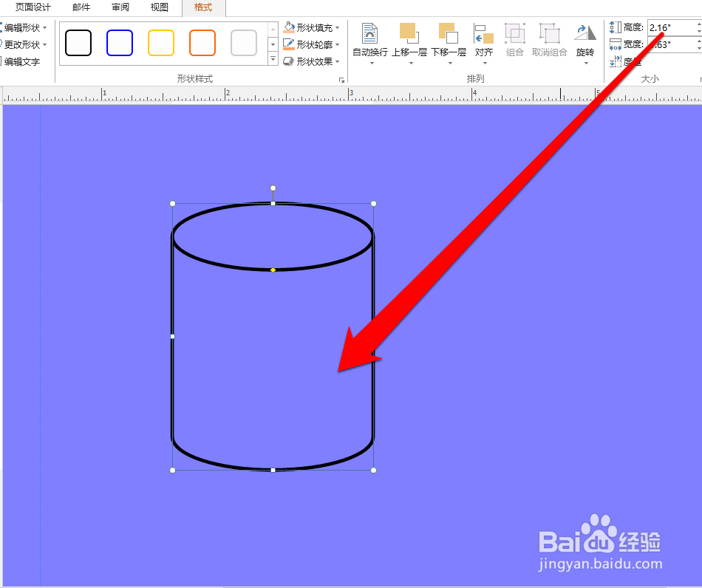Click the 下移一层 send backward icon
Viewport: 702px width, 588px height.
coord(448,33)
